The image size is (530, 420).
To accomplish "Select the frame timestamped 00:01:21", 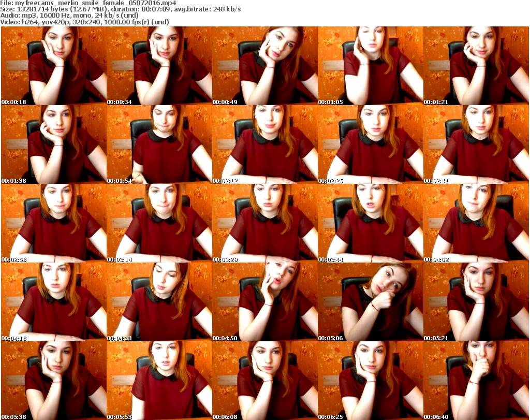I will tap(476, 66).
